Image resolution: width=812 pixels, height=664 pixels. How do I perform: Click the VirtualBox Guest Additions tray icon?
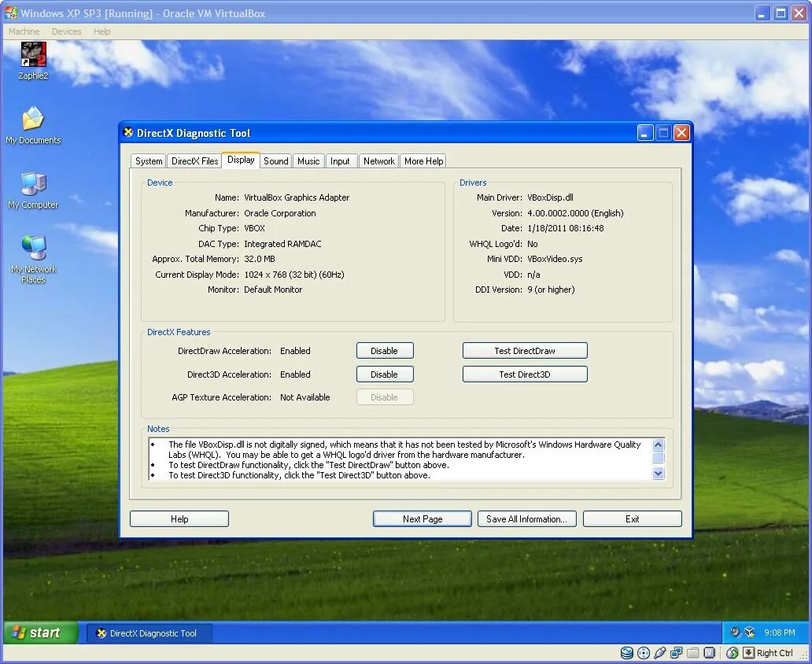pyautogui.click(x=749, y=633)
